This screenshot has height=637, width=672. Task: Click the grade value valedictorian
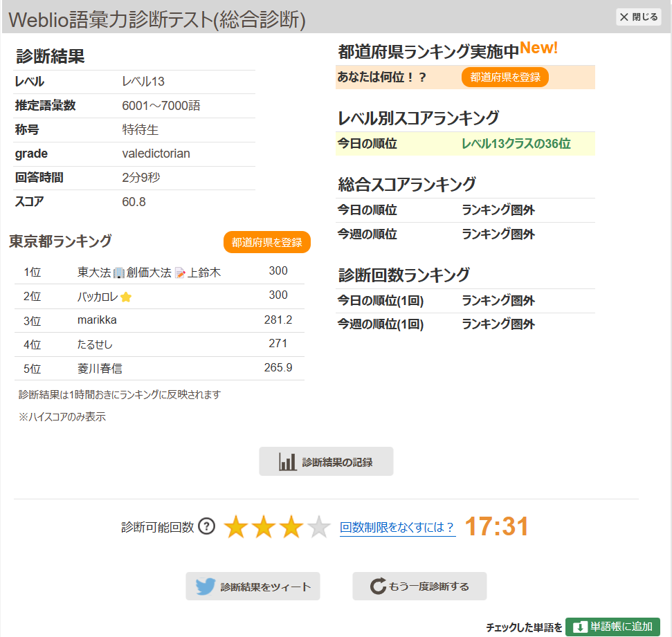pyautogui.click(x=156, y=154)
